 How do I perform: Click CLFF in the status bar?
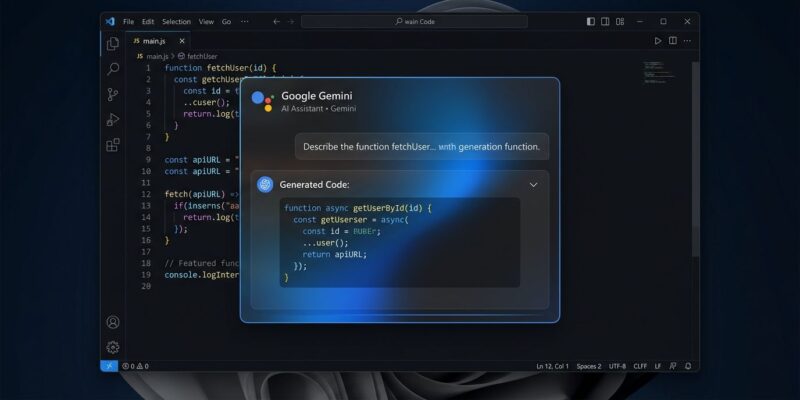click(x=640, y=366)
